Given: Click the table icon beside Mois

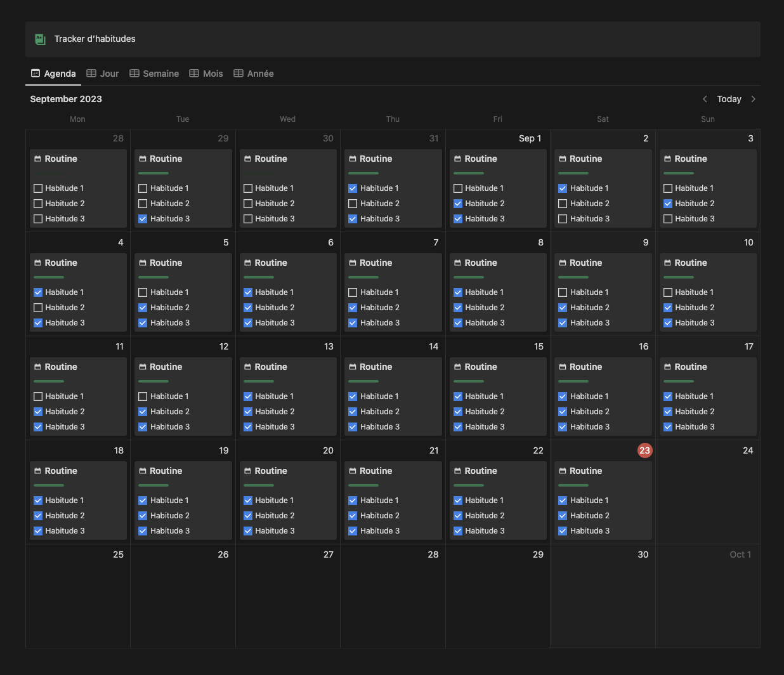Looking at the screenshot, I should tap(194, 74).
